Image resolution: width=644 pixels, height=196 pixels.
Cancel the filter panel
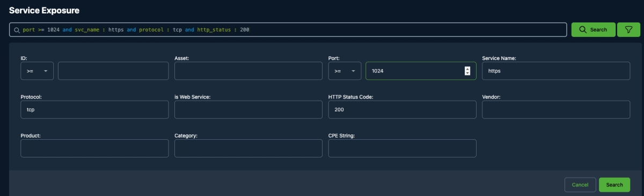coord(580,185)
